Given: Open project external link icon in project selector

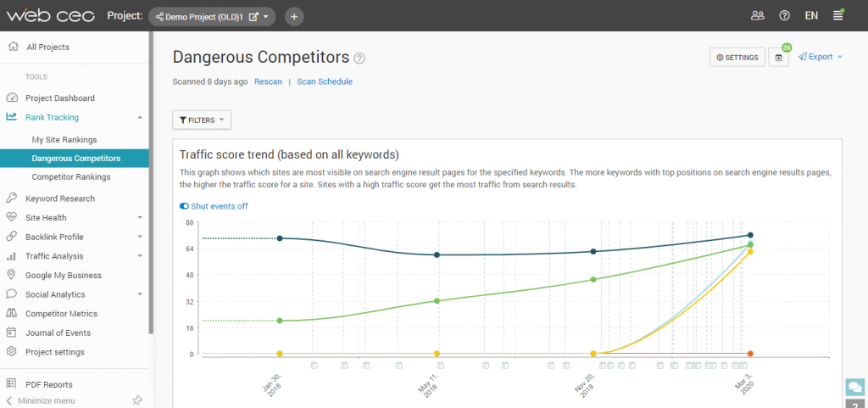Looking at the screenshot, I should click(253, 17).
